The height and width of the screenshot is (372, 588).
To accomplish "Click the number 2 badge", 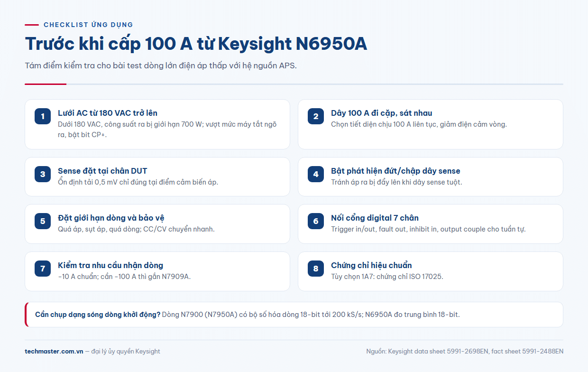I will click(x=316, y=116).
